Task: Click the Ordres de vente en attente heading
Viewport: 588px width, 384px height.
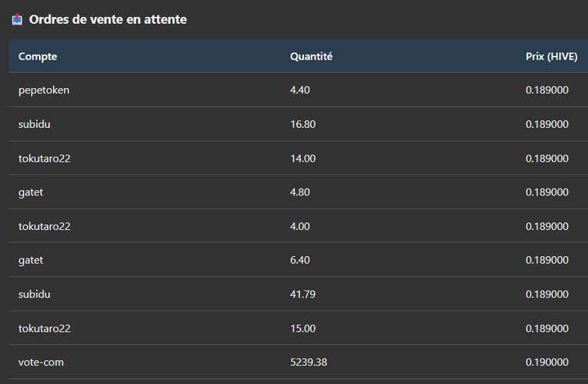Action: [108, 19]
